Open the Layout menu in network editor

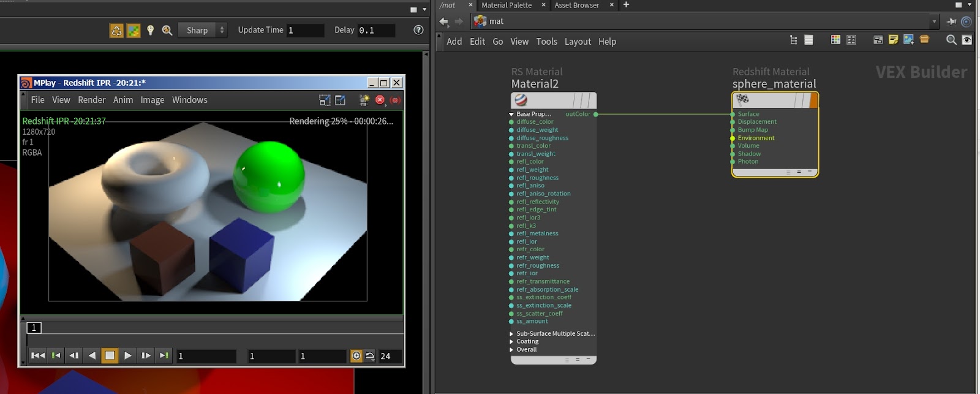pos(578,42)
